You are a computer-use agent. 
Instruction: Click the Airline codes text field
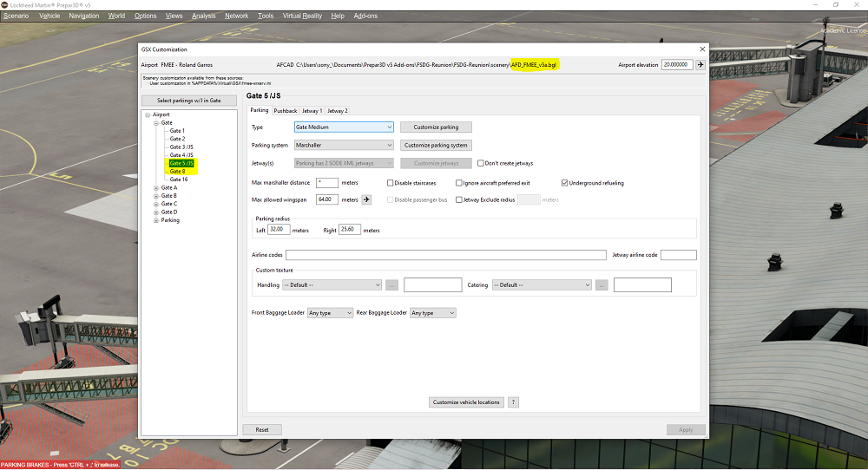pos(445,255)
